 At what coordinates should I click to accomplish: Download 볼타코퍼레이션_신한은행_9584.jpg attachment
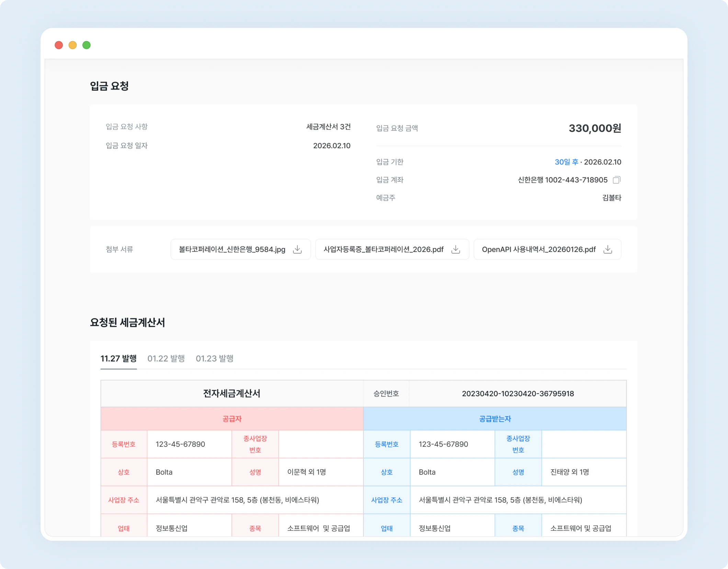coord(298,249)
